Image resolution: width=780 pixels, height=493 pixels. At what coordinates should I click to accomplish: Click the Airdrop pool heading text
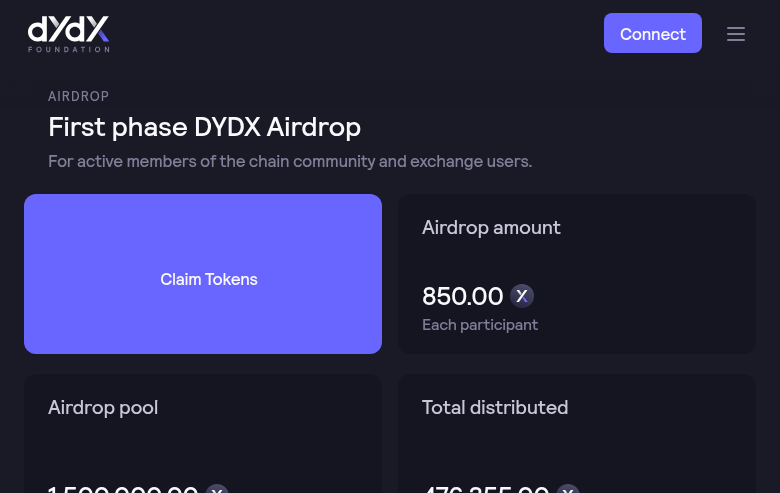pos(103,407)
